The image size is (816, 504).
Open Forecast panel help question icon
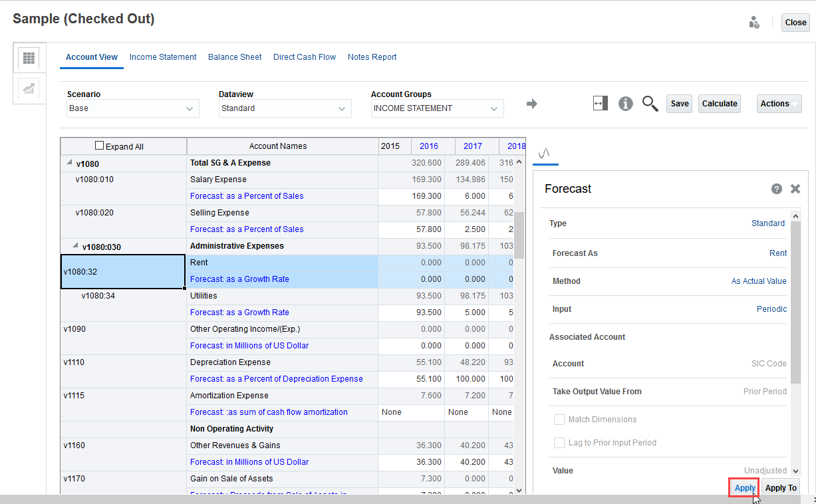(776, 189)
